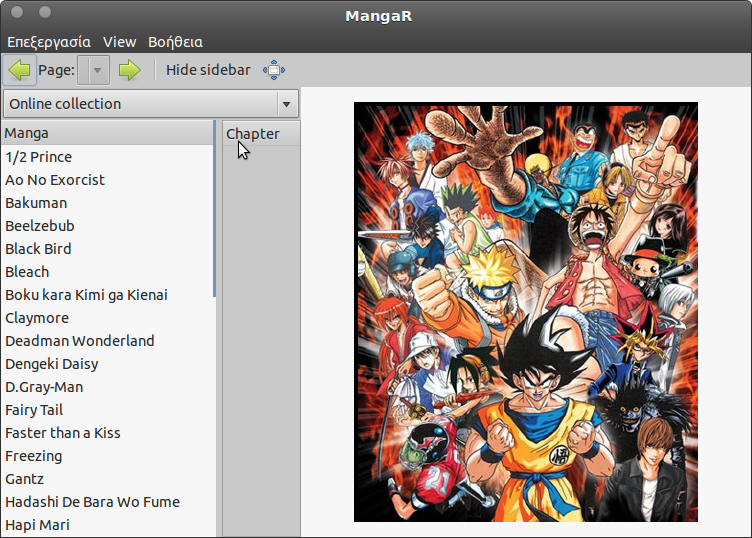Open the Επεξεργασία menu
This screenshot has width=752, height=538.
tap(49, 42)
